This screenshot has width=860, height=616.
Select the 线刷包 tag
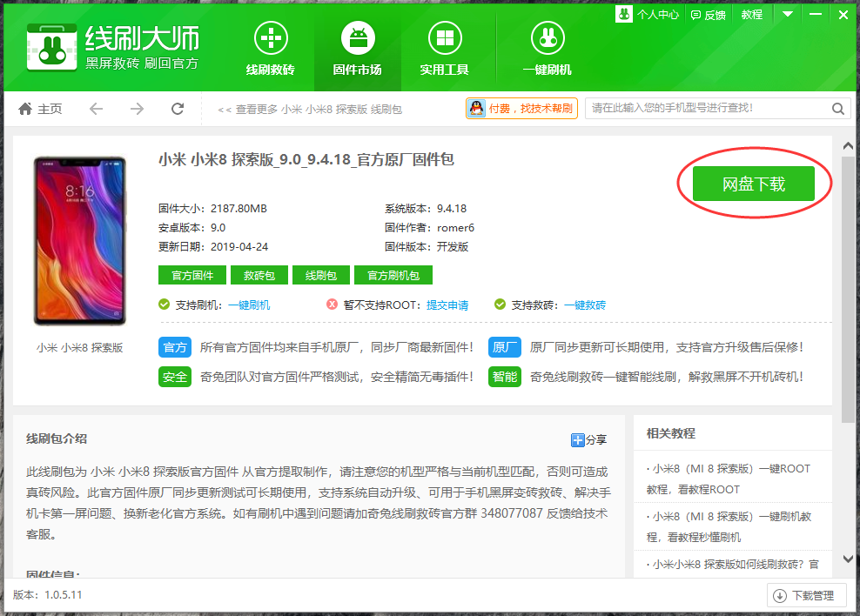321,275
